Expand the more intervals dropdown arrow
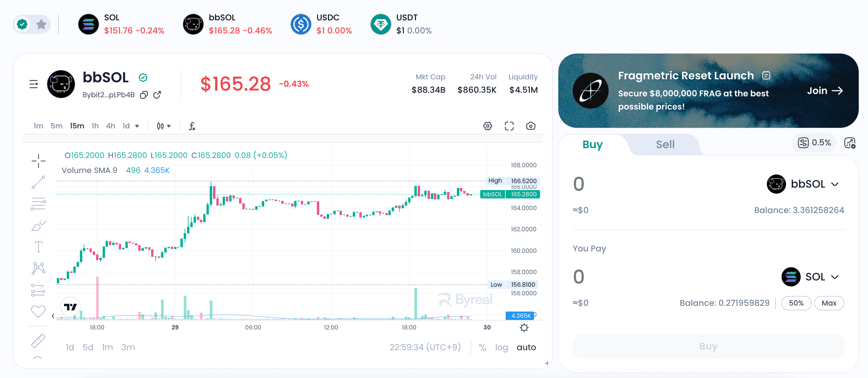Viewport: 868px width, 378px height. click(137, 126)
